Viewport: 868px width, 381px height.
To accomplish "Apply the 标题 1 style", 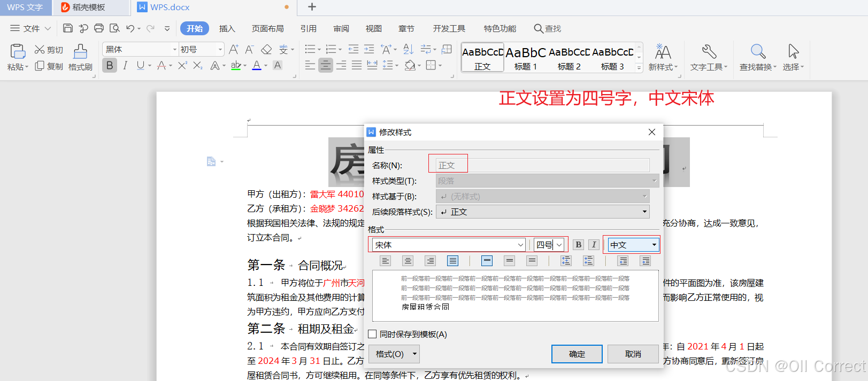I will (526, 58).
